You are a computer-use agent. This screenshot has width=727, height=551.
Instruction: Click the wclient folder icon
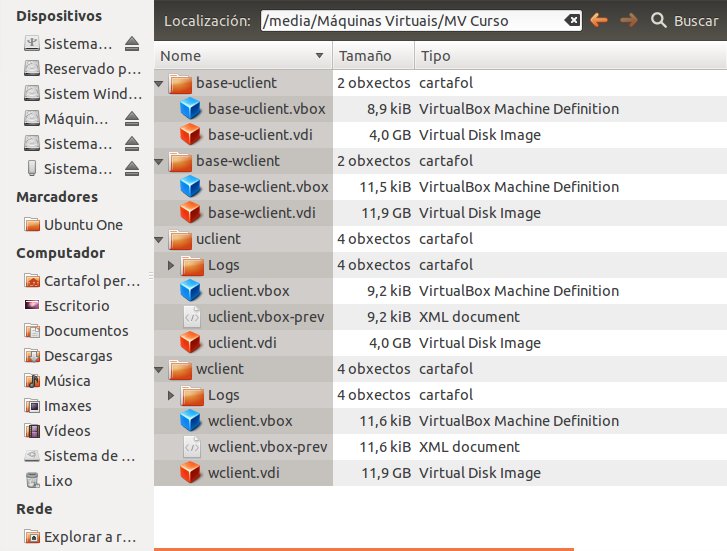click(x=180, y=369)
